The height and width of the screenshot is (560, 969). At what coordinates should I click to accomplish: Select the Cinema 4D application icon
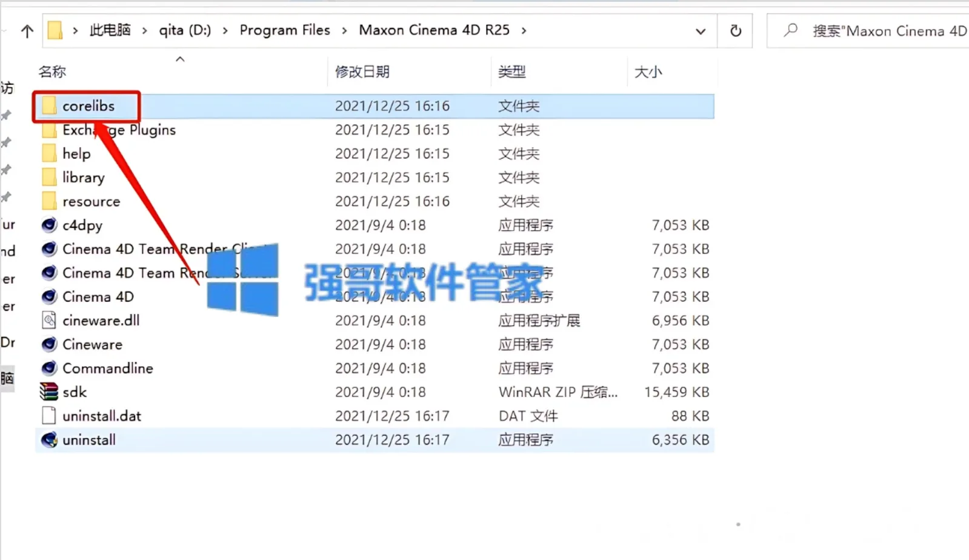(x=50, y=297)
